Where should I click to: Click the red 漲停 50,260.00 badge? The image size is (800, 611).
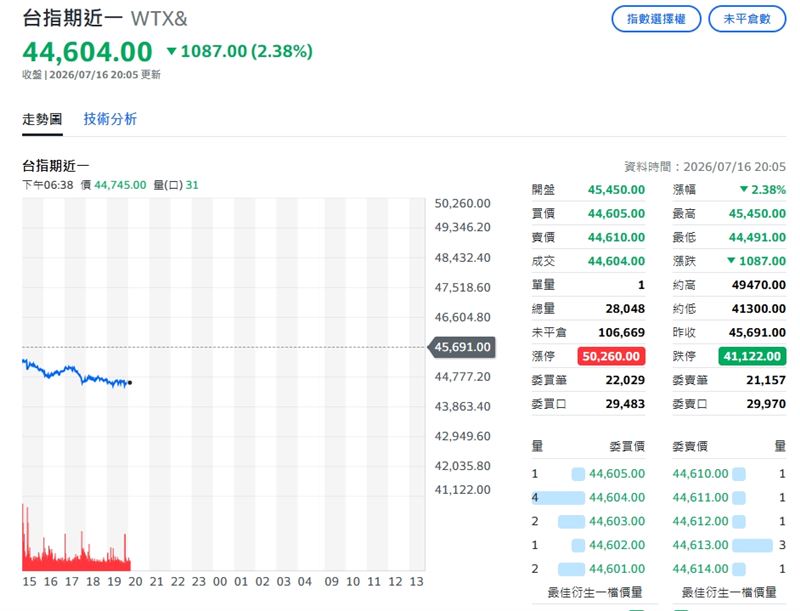pos(611,356)
